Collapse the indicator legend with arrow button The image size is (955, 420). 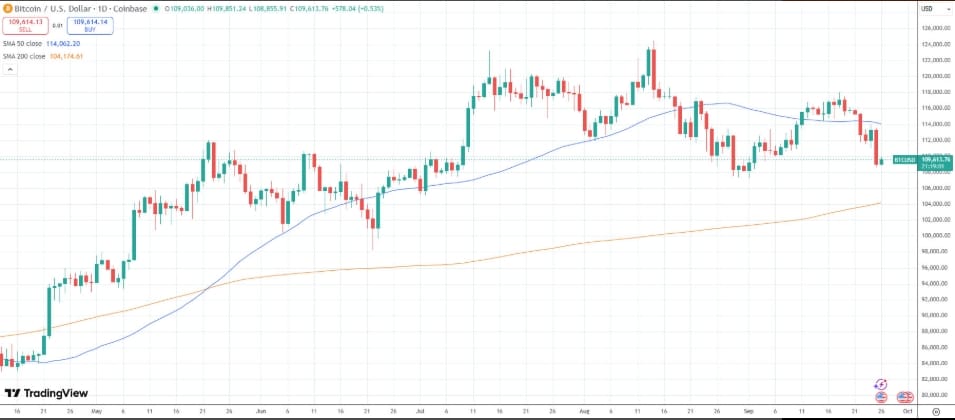10,69
